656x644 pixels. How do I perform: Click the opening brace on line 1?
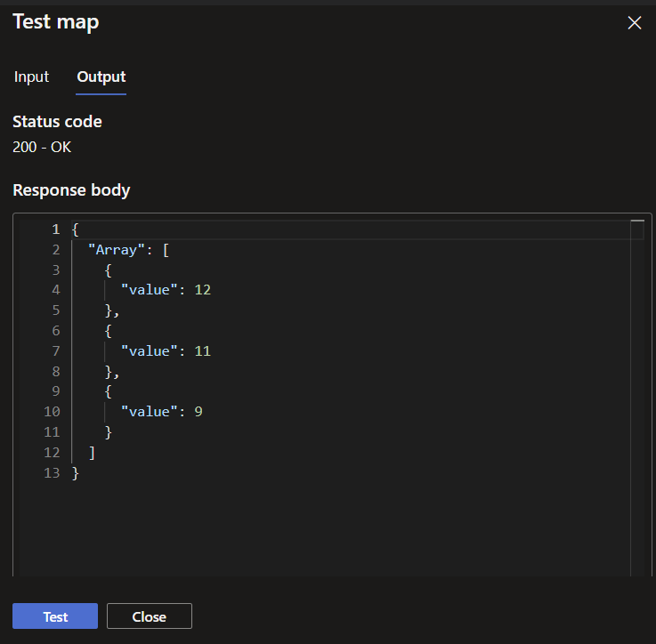[x=76, y=229]
